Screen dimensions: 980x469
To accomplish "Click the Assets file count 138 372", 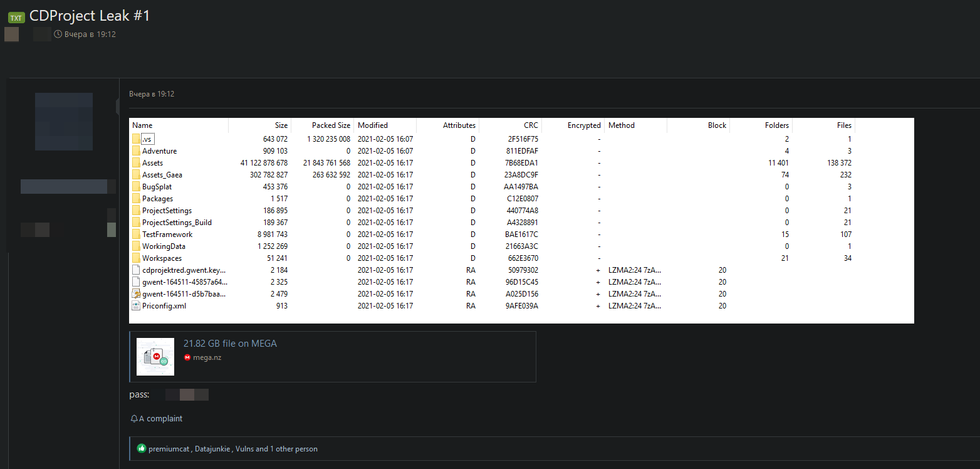I will [x=839, y=163].
